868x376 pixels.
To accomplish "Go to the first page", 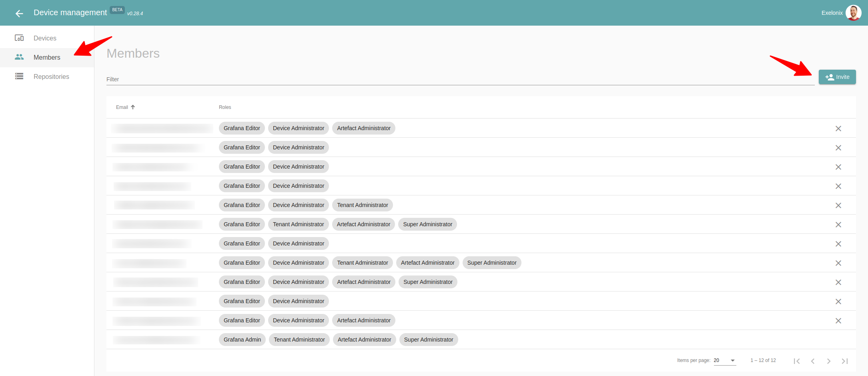I will [797, 361].
